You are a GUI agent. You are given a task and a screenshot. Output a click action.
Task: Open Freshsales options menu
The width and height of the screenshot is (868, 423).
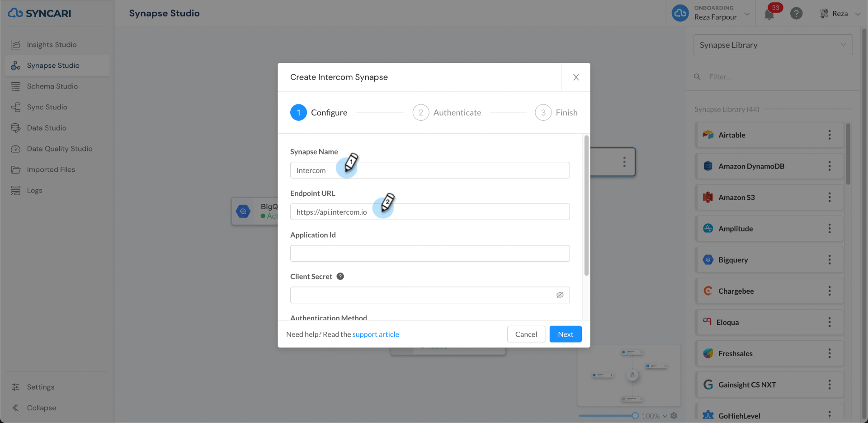[x=830, y=353]
